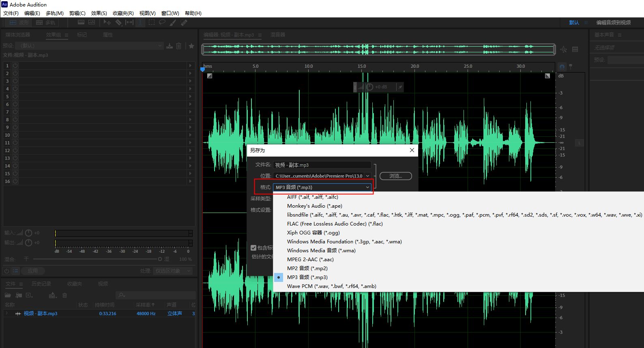Toggle power for effect slot 3
The image size is (644, 348).
[x=15, y=81]
